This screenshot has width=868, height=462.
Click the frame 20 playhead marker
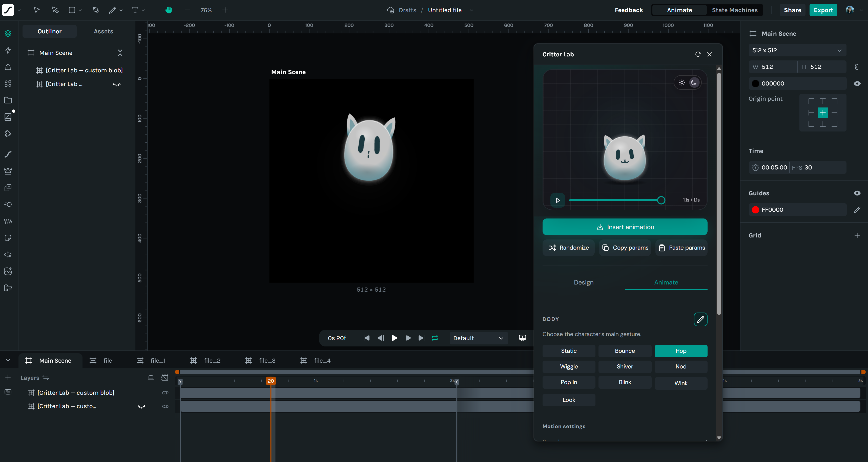click(x=271, y=381)
